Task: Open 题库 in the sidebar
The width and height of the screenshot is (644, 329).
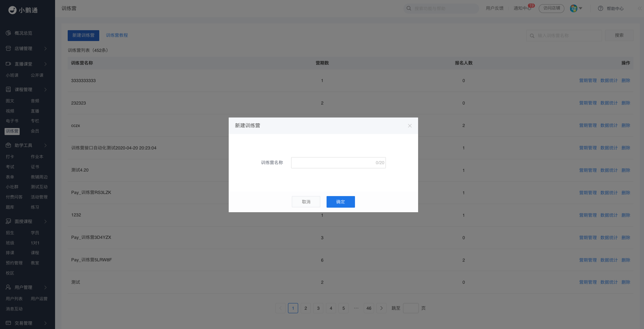Action: point(10,207)
